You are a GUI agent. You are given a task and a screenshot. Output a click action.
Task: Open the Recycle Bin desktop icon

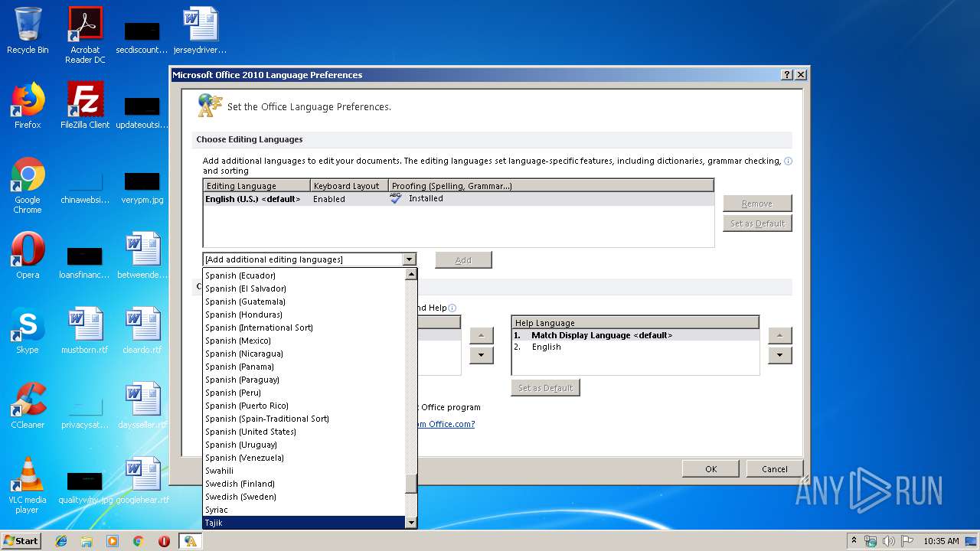point(28,31)
